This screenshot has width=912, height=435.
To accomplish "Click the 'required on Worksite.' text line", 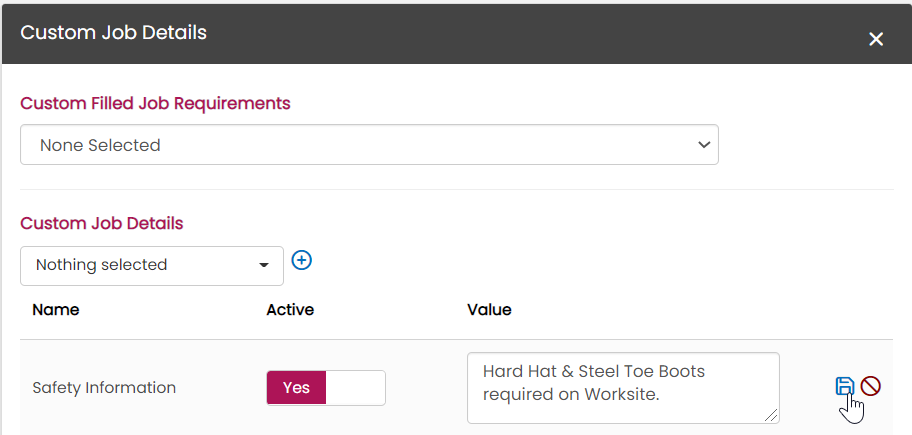I will click(571, 394).
